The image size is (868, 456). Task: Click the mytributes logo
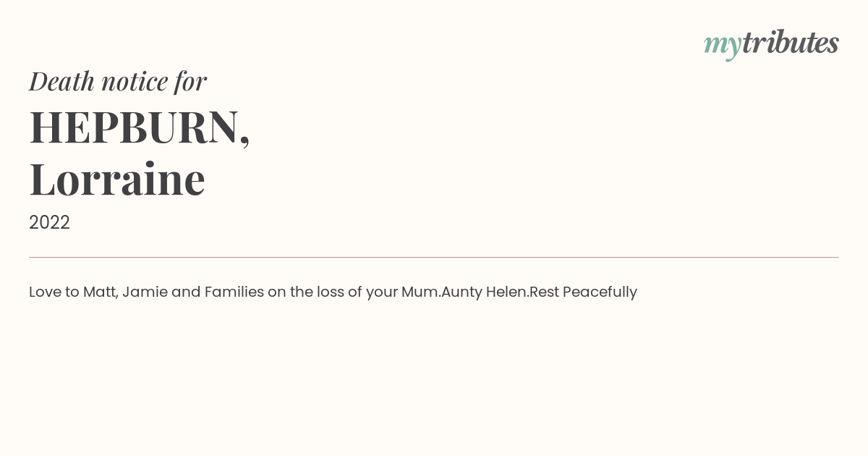[771, 44]
